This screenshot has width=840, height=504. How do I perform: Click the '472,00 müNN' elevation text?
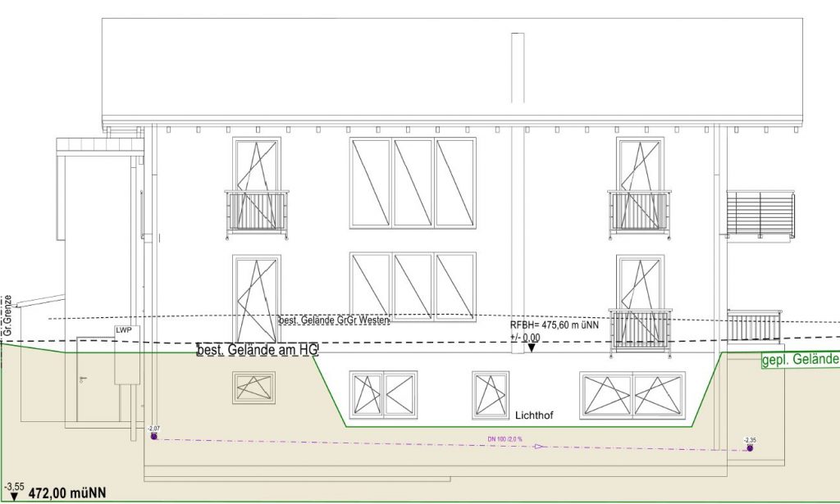(x=67, y=493)
